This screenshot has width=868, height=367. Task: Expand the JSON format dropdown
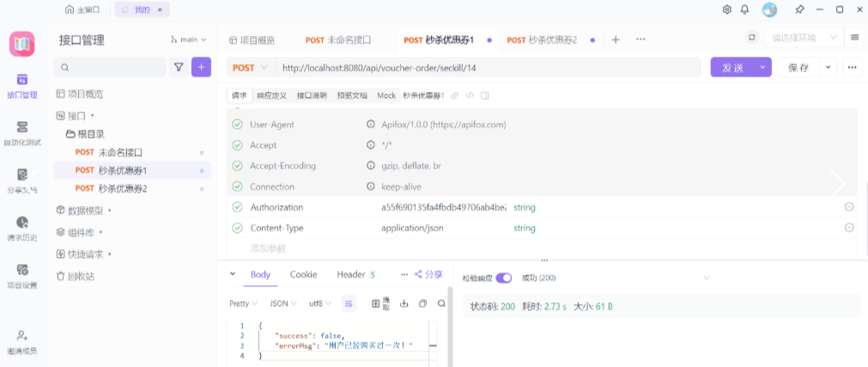284,303
